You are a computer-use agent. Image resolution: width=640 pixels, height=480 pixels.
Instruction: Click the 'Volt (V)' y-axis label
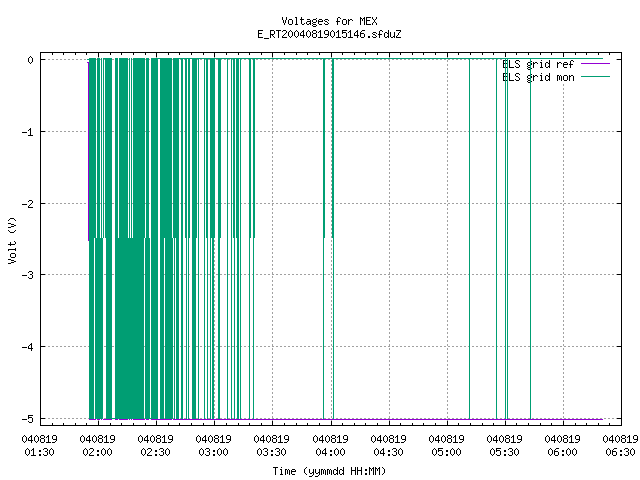[x=12, y=240]
